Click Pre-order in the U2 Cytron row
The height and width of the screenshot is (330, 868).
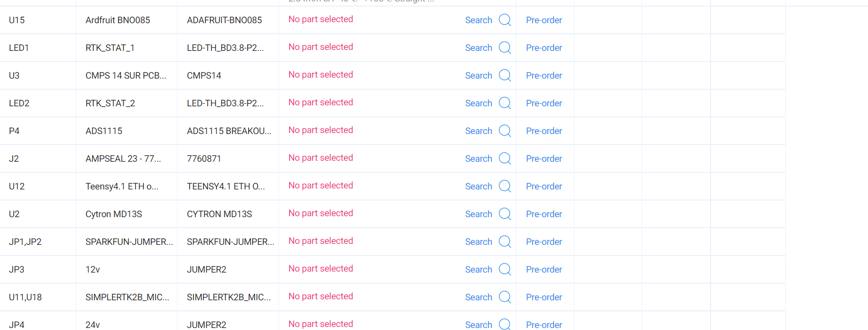point(544,214)
